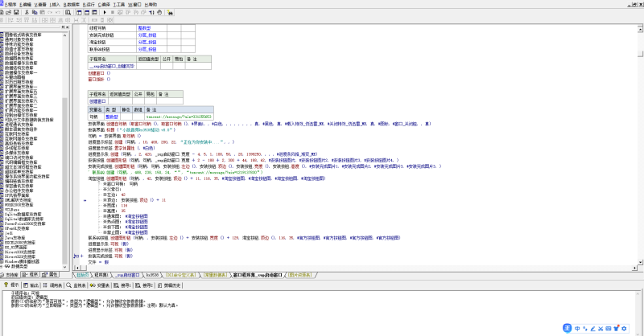The width and height of the screenshot is (644, 336).
Task: Click the find (magnifier) toolbar icon
Action: [x=68, y=12]
